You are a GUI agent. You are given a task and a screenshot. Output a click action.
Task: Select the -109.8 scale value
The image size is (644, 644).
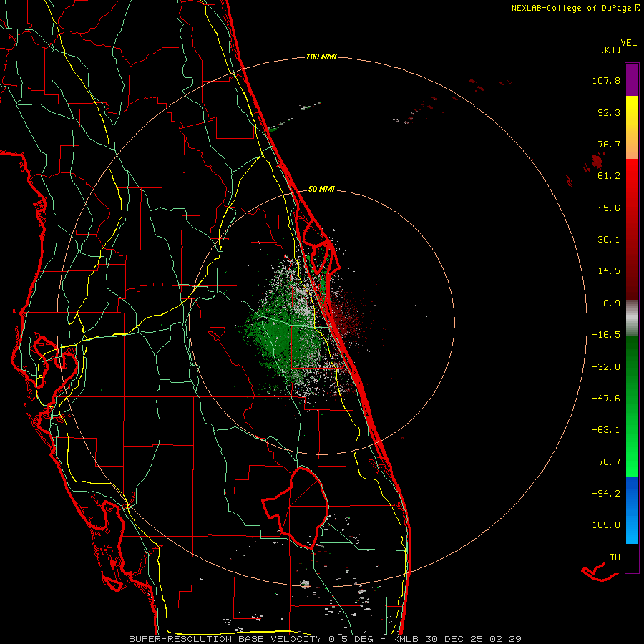(x=603, y=525)
